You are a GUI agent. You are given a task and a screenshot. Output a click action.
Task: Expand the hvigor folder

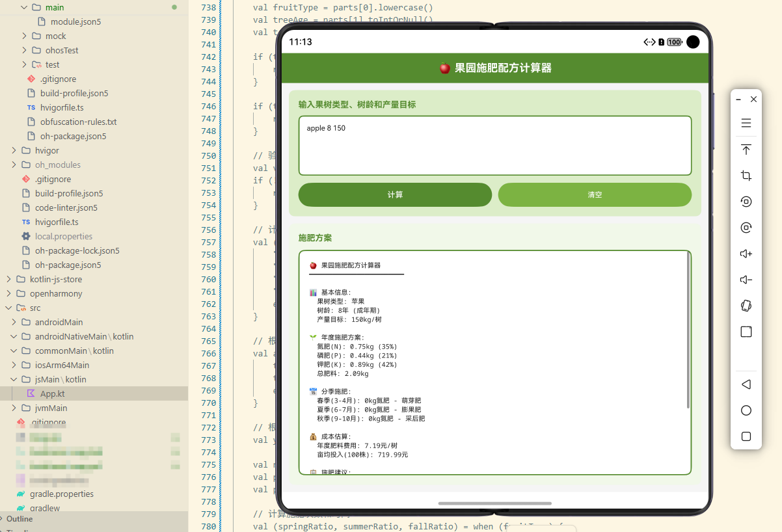click(14, 150)
